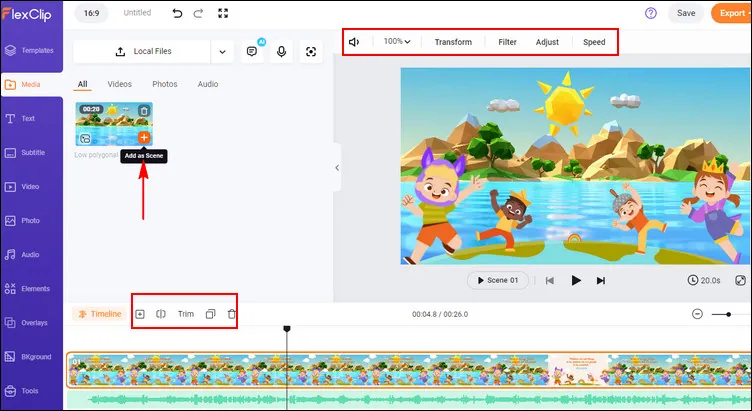Add a new scene from timeline toolbar

[x=140, y=314]
